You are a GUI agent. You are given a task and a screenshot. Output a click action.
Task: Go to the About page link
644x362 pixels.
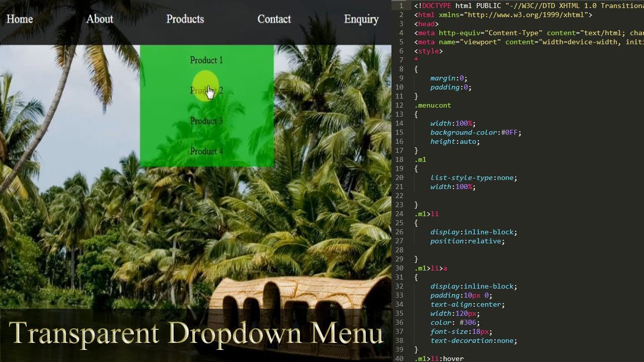point(100,19)
